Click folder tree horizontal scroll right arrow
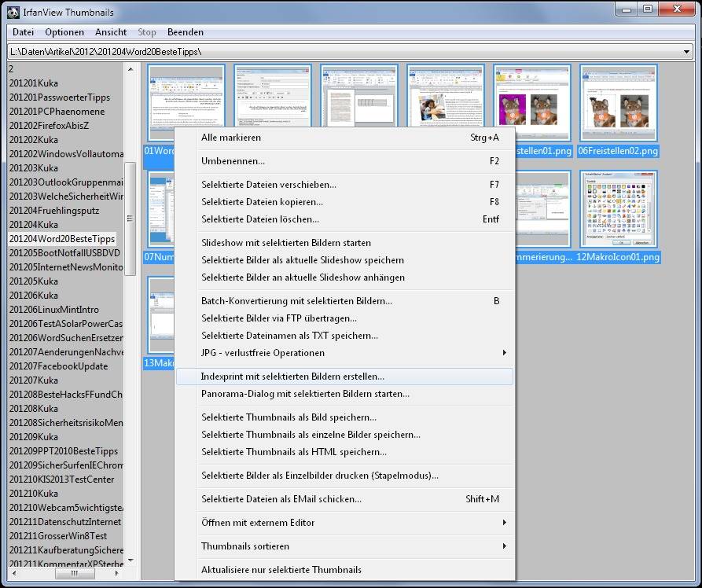This screenshot has height=588, width=702. tap(117, 573)
